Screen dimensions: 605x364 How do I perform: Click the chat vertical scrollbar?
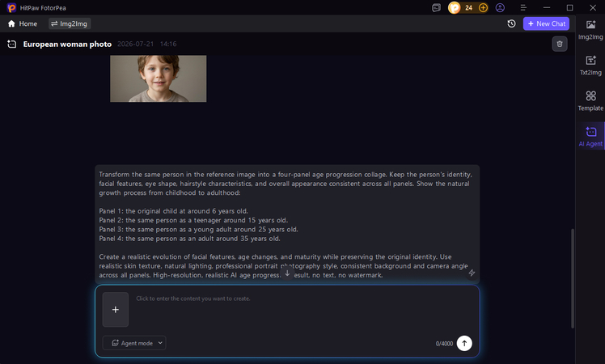pos(573,278)
